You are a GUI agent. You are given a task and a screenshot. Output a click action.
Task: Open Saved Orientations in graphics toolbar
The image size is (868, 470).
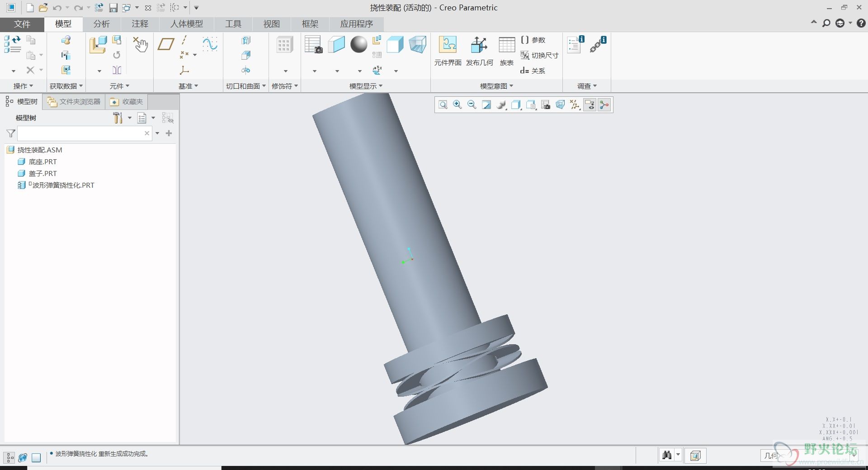531,105
